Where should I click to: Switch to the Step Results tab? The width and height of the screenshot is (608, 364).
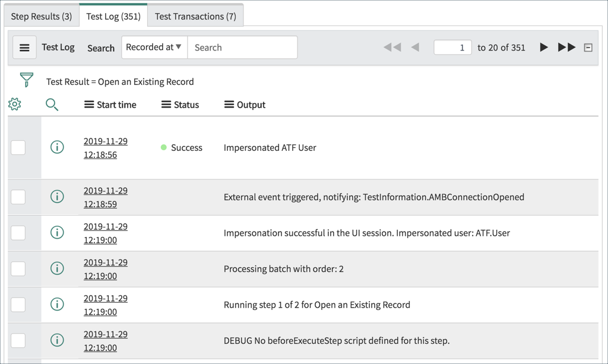[41, 16]
